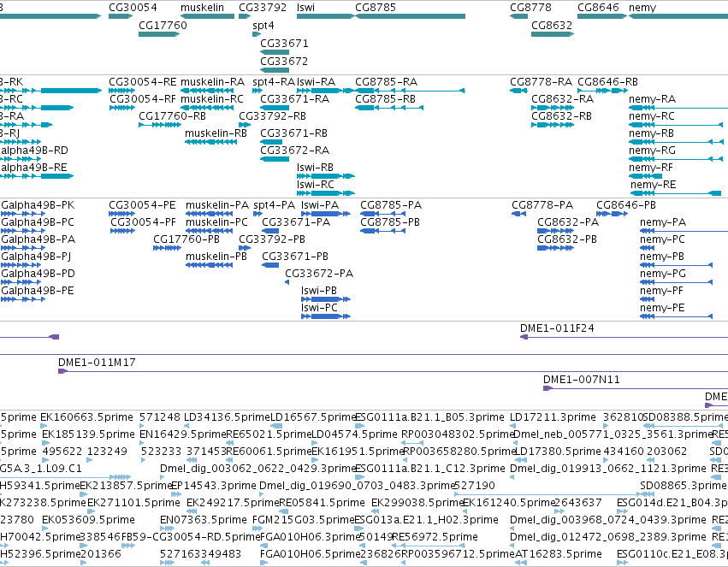Select the CG17760 gene arrow glyph

159,34
